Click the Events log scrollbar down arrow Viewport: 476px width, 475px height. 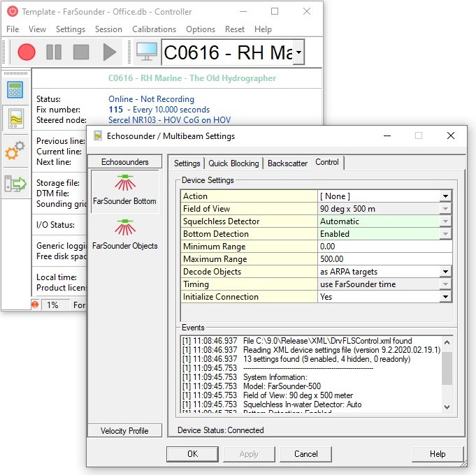(447, 406)
